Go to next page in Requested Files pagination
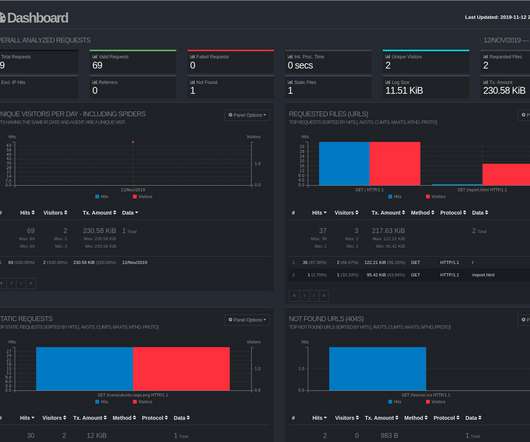 (x=314, y=295)
